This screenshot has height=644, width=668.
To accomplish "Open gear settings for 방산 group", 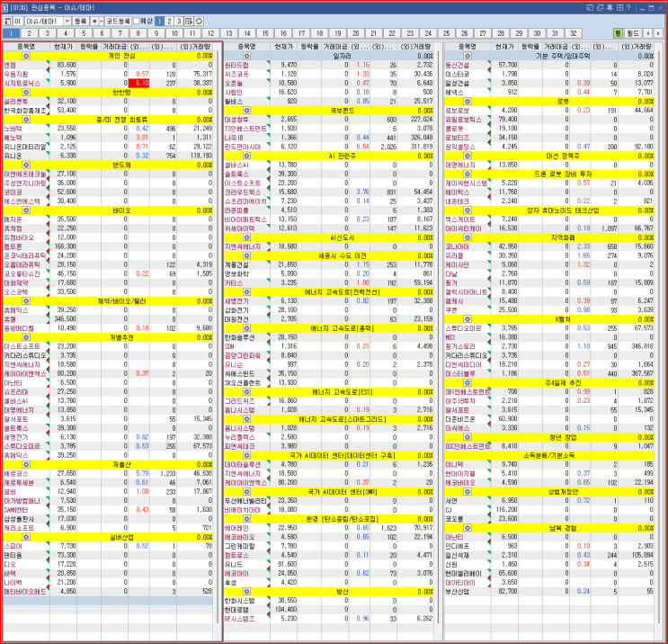I will coord(246,592).
